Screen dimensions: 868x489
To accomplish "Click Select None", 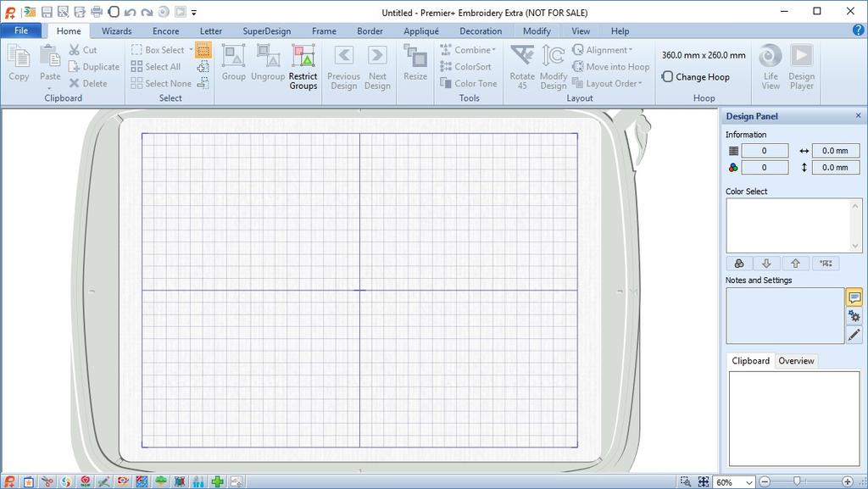I will click(161, 84).
